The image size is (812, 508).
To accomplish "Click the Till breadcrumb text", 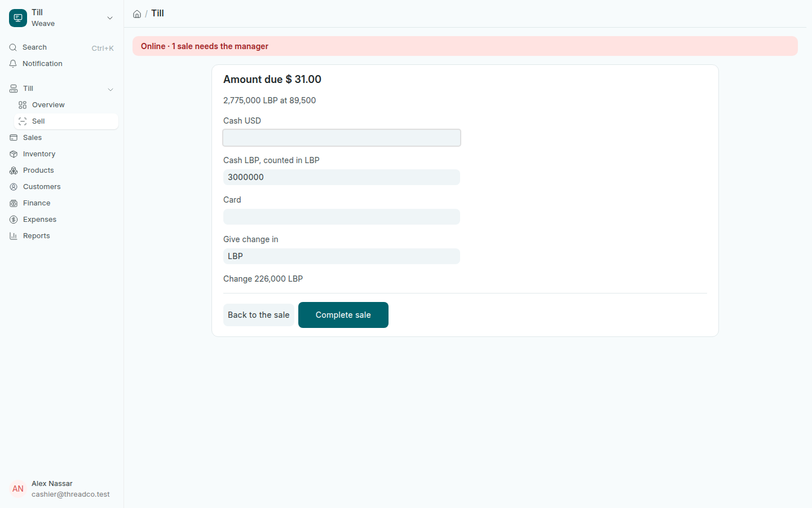I will coord(157,14).
